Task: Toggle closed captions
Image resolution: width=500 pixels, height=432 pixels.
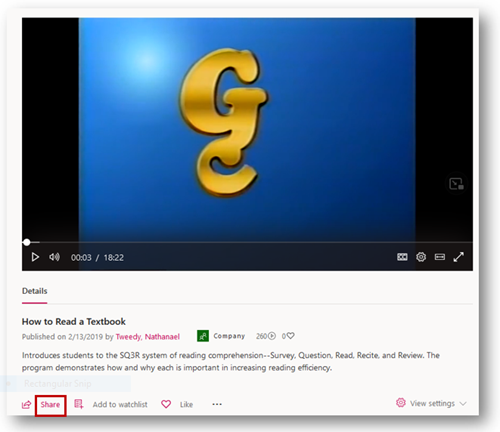Action: [x=402, y=257]
